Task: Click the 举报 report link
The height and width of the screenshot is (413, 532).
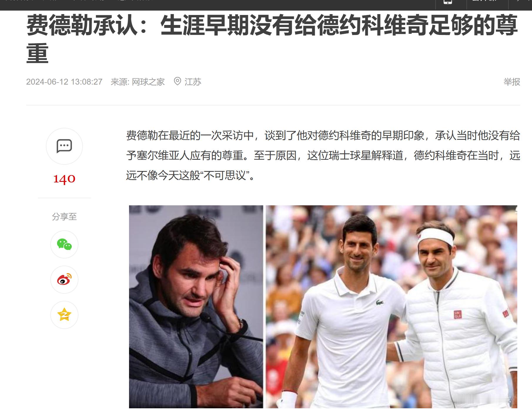Action: click(x=512, y=82)
